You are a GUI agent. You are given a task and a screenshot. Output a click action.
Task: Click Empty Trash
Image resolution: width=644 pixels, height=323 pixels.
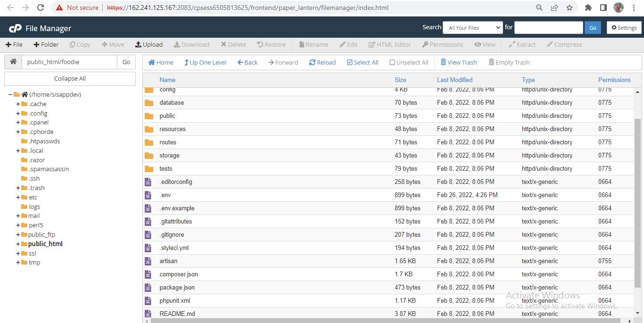point(509,62)
